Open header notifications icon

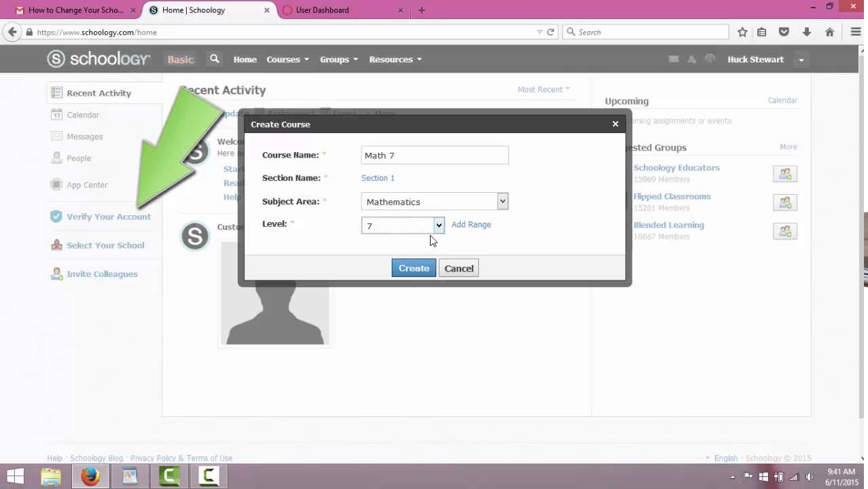[710, 59]
